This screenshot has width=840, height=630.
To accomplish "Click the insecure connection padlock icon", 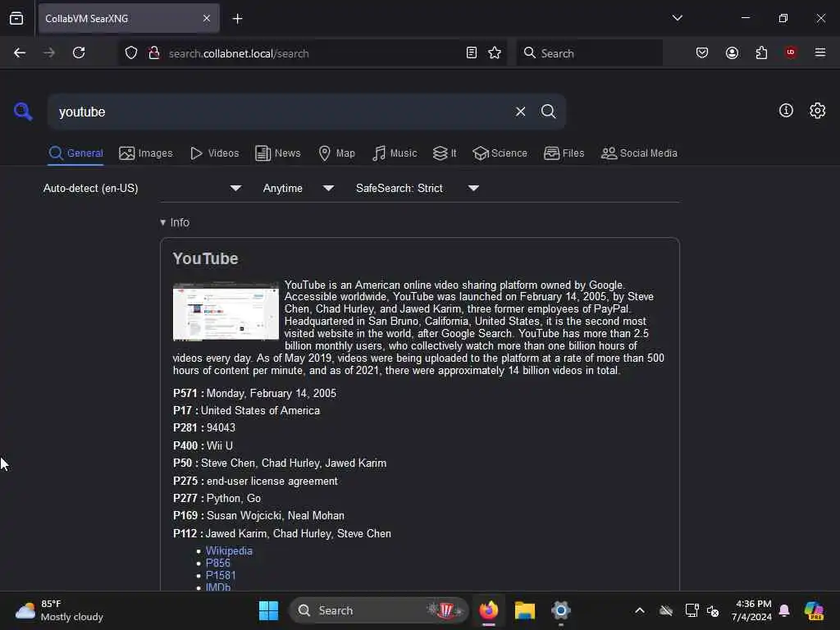I will pos(153,53).
